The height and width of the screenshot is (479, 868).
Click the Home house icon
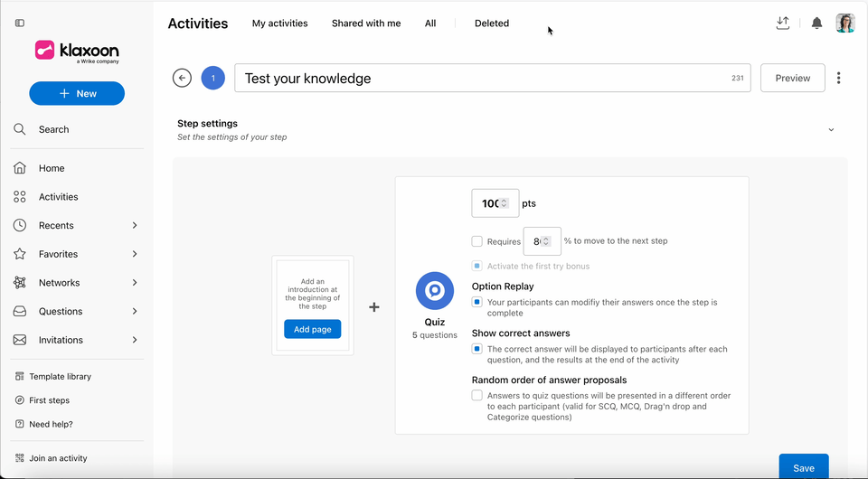[19, 167]
